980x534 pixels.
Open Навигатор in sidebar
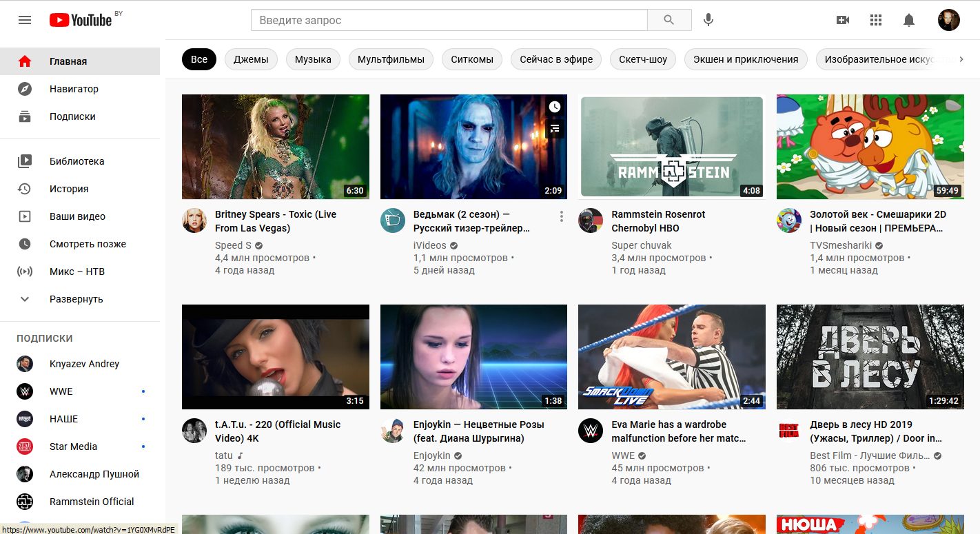coord(80,89)
